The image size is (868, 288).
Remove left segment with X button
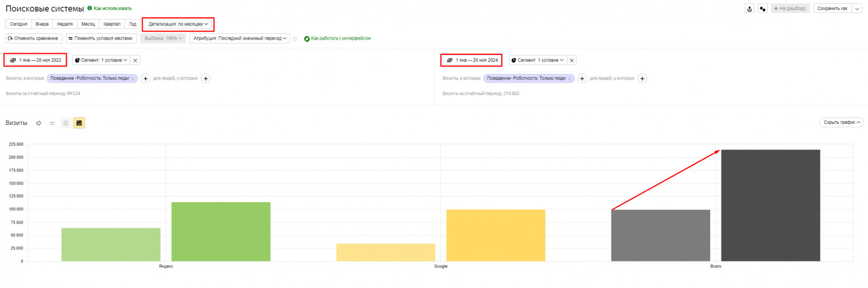136,60
